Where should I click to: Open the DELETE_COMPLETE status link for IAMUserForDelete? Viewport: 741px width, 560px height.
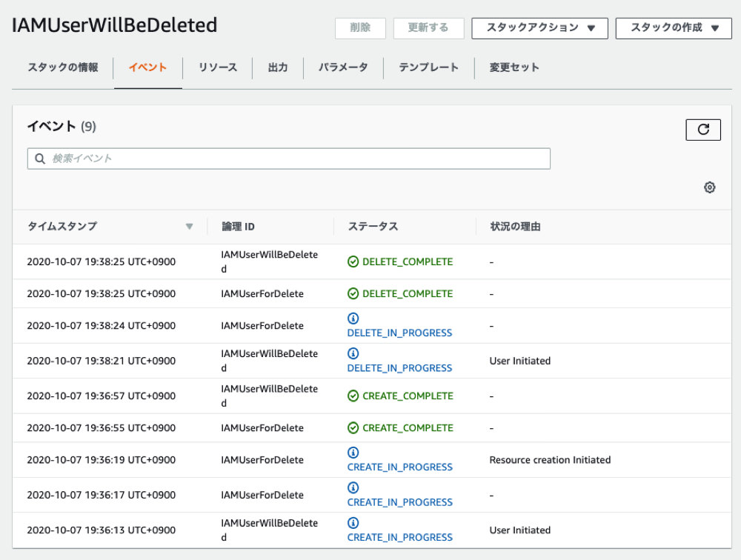point(407,293)
